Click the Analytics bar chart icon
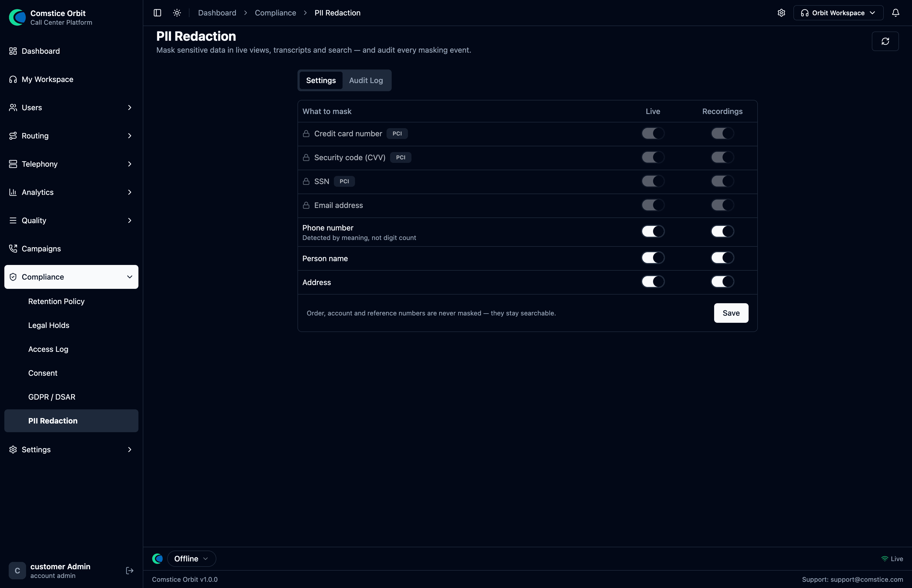The image size is (912, 588). 13,192
